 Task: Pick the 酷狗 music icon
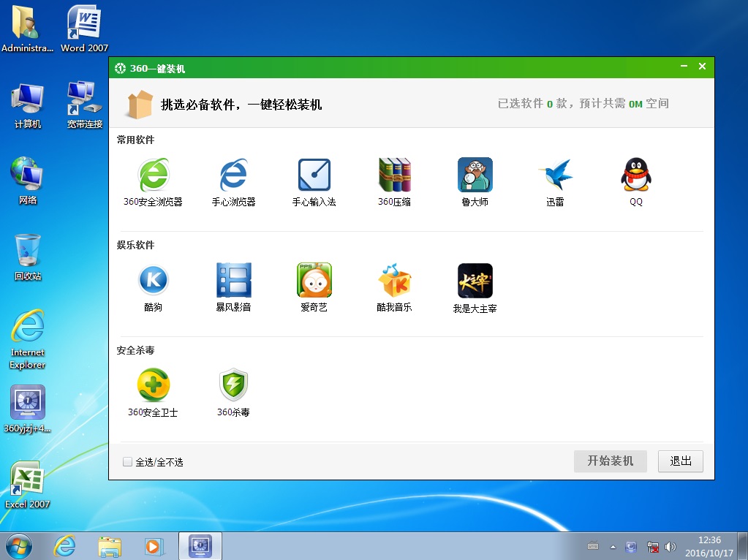point(153,281)
